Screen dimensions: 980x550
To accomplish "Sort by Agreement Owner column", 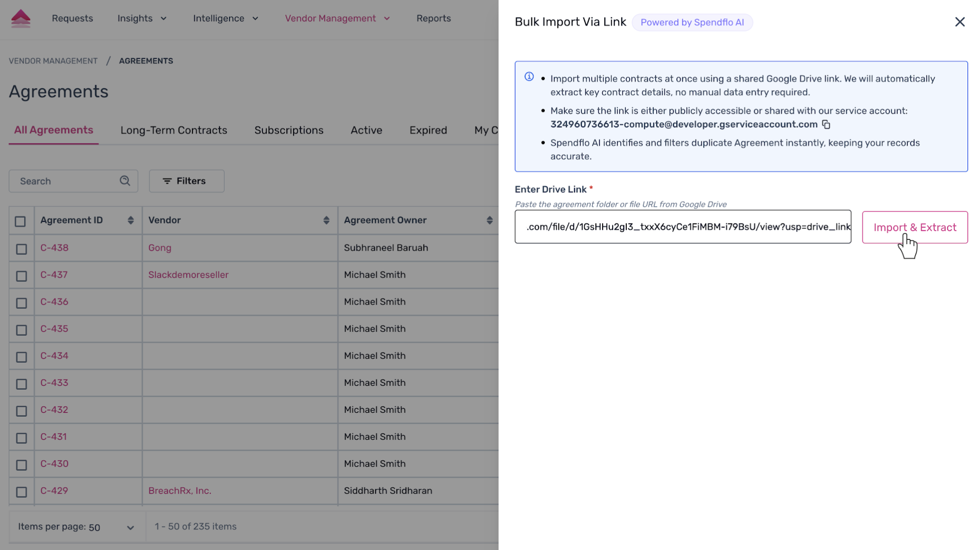I will tap(490, 221).
